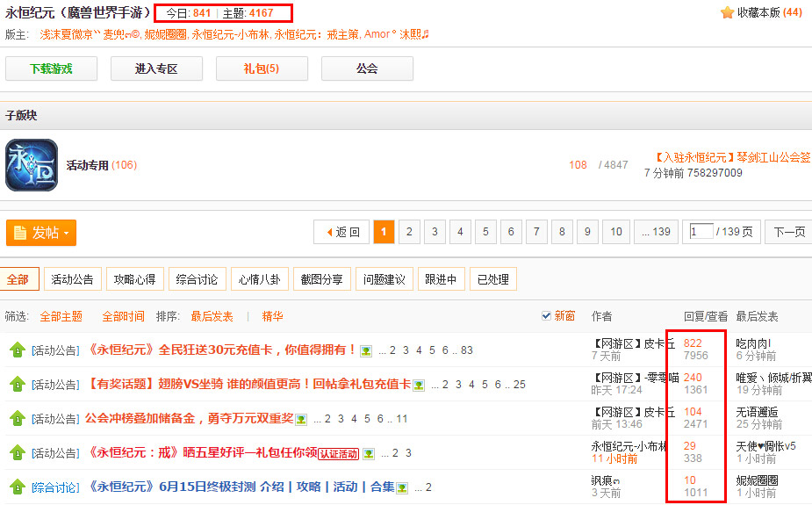
Task: Select the 全部 category tab
Action: pyautogui.click(x=18, y=279)
